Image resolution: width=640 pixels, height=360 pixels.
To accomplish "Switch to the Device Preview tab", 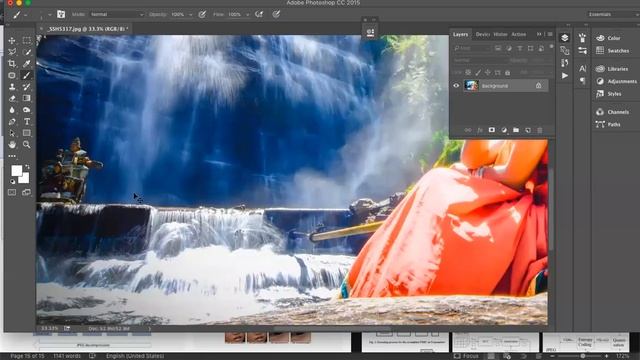I will click(x=482, y=34).
